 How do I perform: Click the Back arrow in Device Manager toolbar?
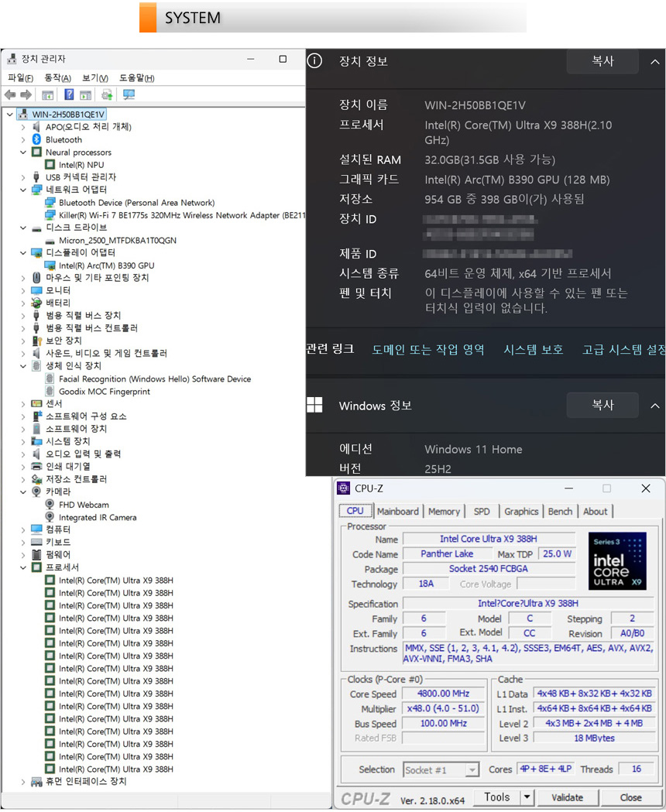10,94
